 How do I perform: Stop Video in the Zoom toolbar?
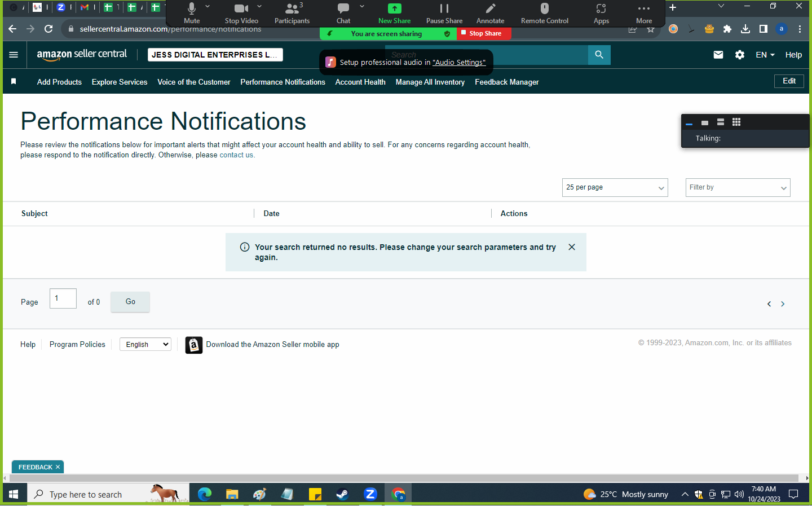(x=241, y=13)
